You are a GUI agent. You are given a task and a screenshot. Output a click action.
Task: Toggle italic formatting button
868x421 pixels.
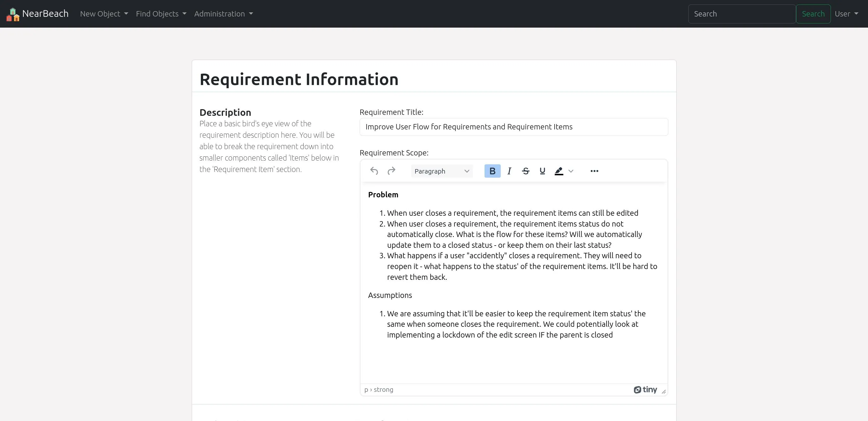509,171
